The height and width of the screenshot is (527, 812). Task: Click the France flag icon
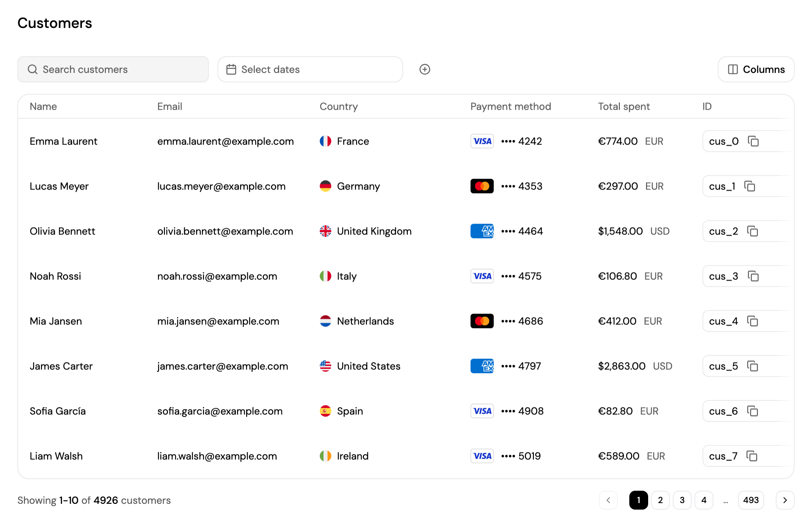[326, 141]
